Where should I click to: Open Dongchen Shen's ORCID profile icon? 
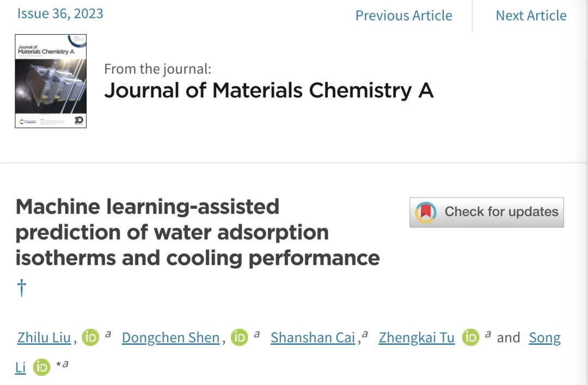(x=240, y=338)
